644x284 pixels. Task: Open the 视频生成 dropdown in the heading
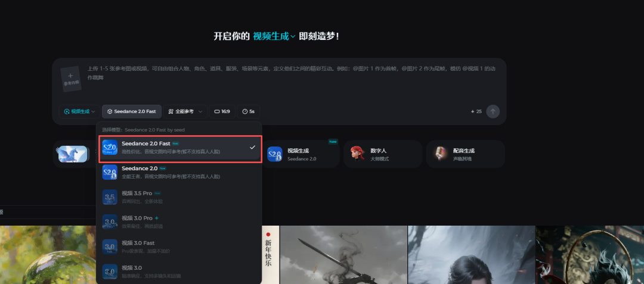[x=274, y=36]
